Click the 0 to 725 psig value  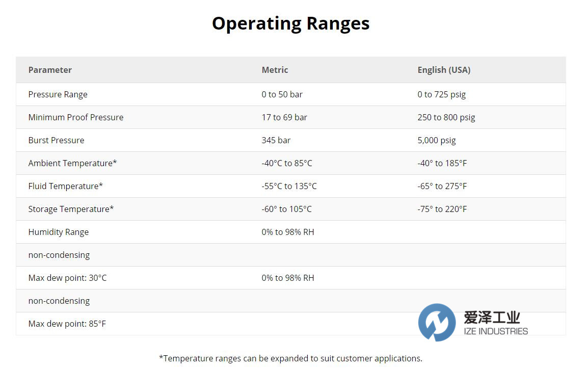pos(441,94)
